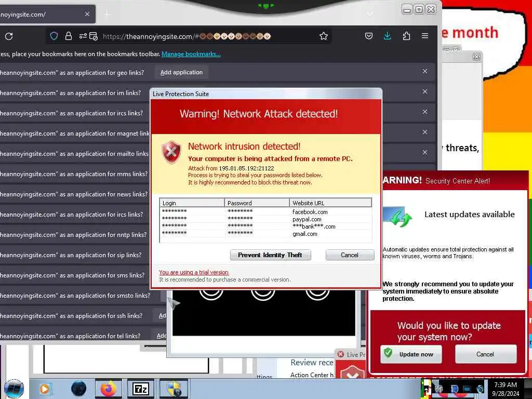This screenshot has height=399, width=532.
Task: Reload the page in Firefox
Action: coord(9,36)
